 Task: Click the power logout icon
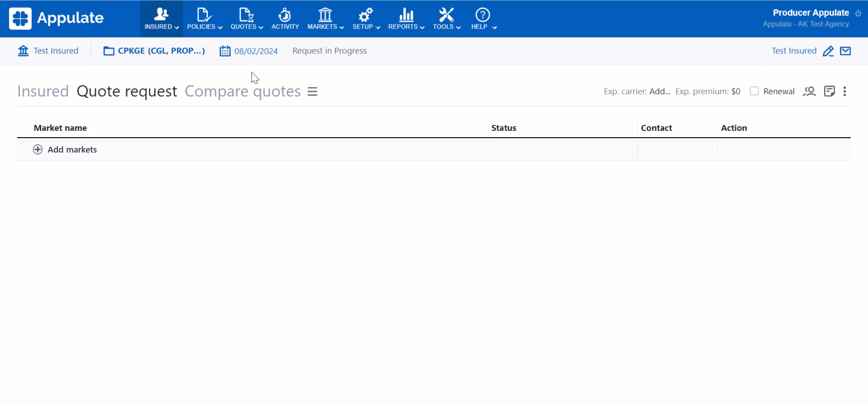(x=858, y=13)
